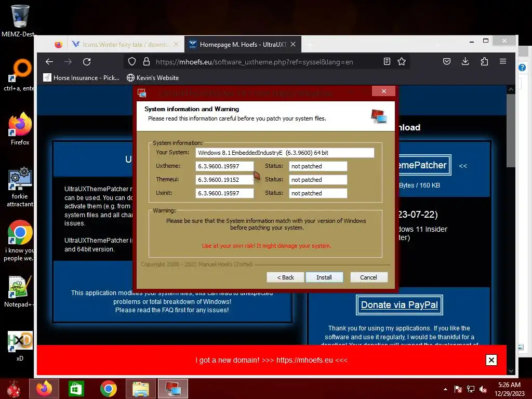Click the page scrollbar up arrow
Viewport: 532px width, 399px height.
pyautogui.click(x=511, y=89)
